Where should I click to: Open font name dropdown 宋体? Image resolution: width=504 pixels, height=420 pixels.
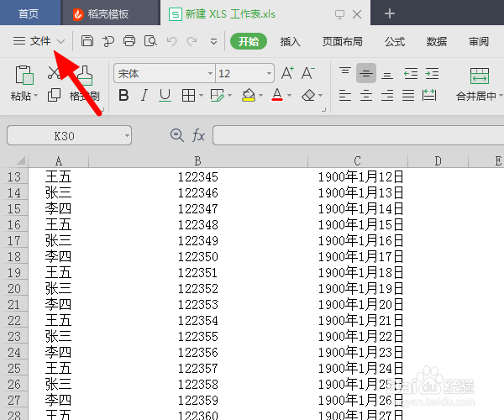(x=210, y=74)
